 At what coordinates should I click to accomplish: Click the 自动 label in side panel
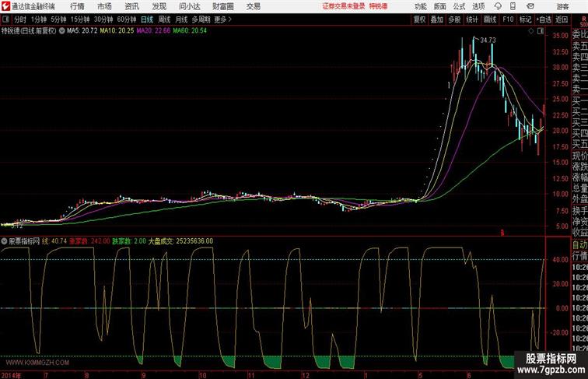click(579, 244)
